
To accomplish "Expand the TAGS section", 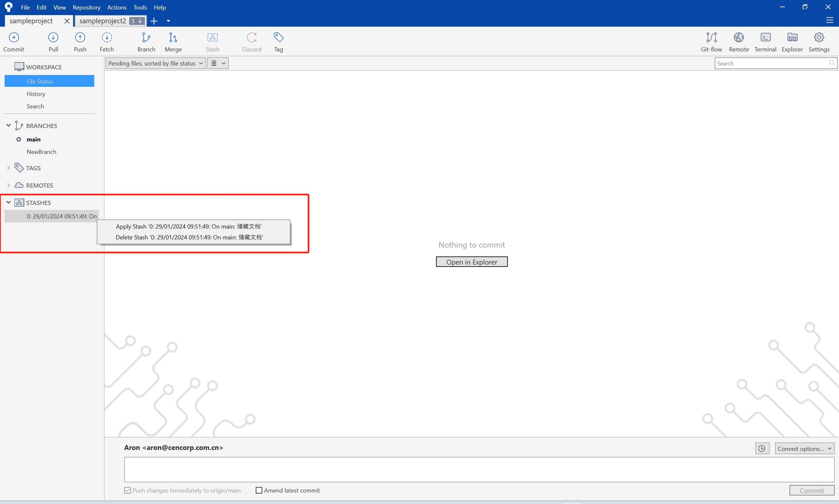I will pos(9,168).
